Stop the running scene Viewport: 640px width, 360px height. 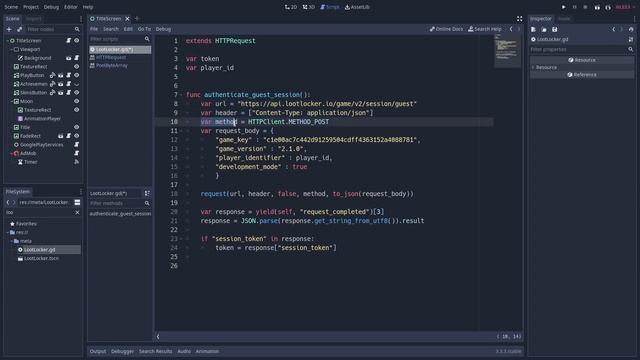click(585, 7)
